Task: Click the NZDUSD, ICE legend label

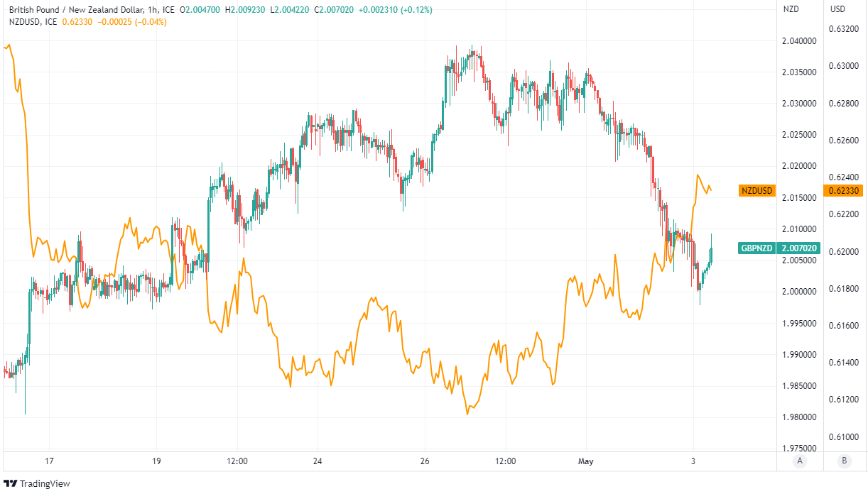Action: point(33,22)
